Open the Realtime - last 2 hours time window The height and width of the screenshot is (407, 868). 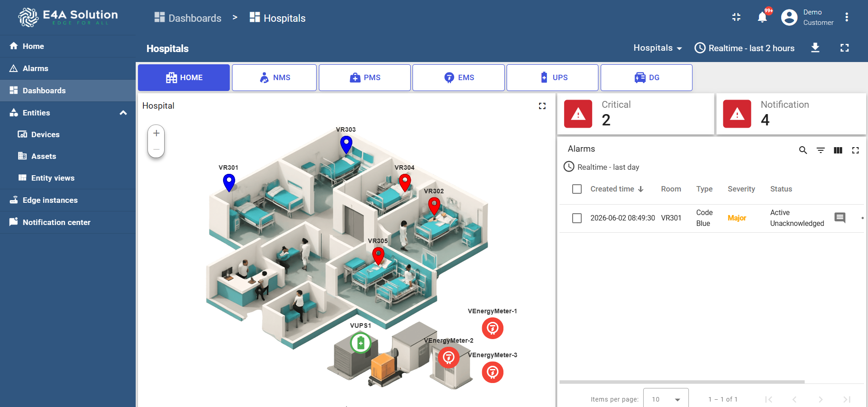745,48
